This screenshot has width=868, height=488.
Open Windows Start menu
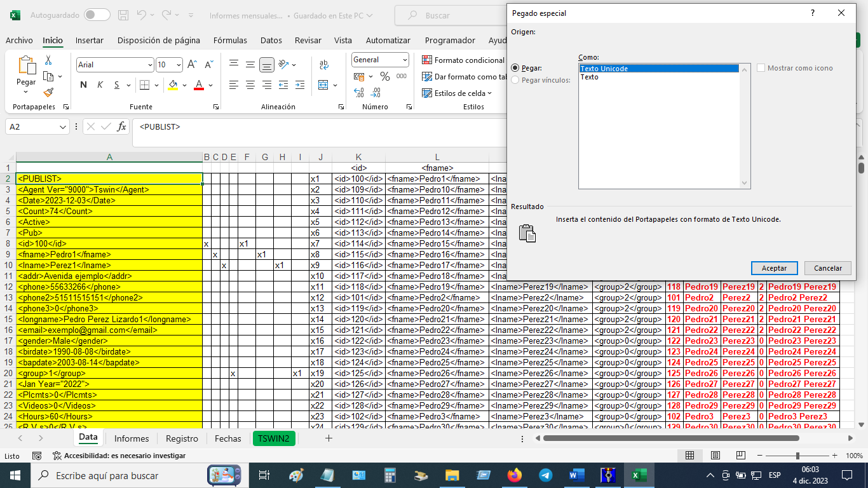(x=15, y=475)
